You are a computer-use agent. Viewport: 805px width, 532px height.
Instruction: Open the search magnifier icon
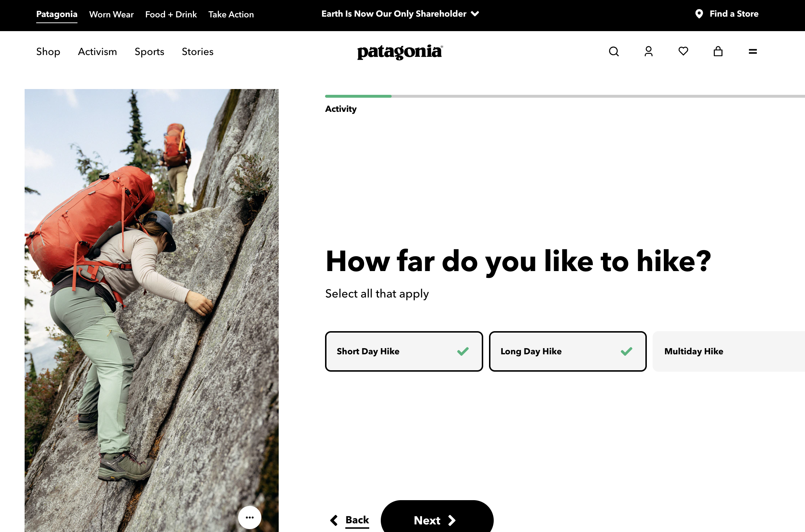[614, 51]
